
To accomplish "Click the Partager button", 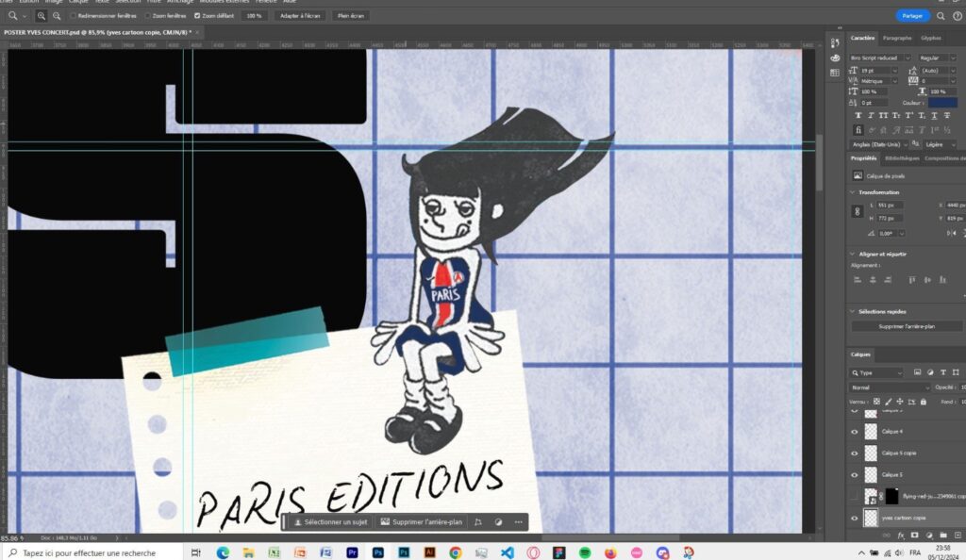I will click(x=912, y=16).
